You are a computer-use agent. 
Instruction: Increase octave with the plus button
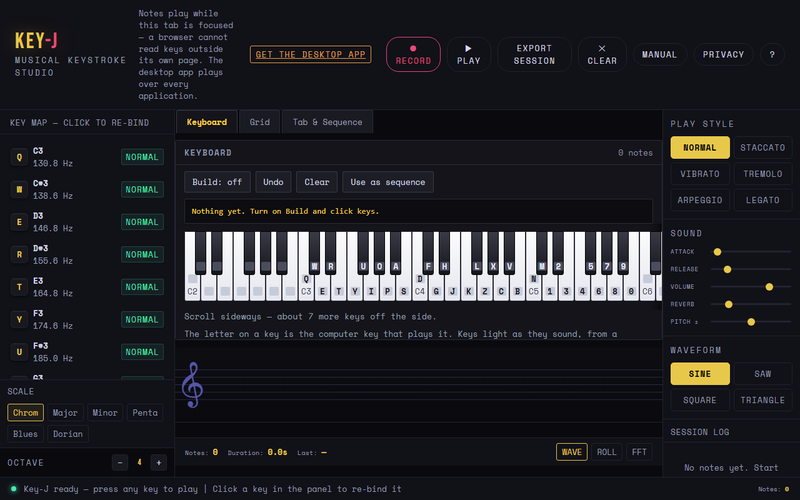pos(159,463)
